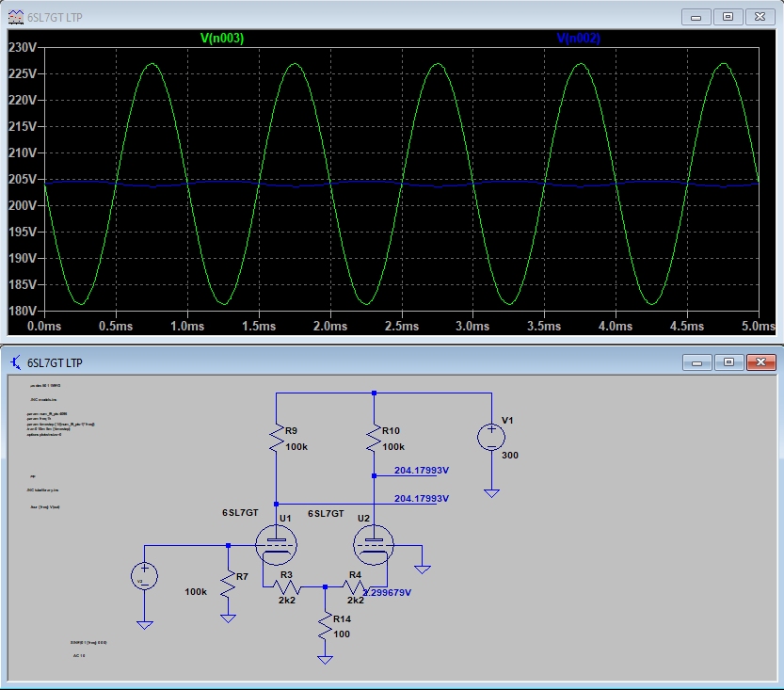784x690 pixels.
Task: Click the ground symbol below source V2
Action: (145, 625)
